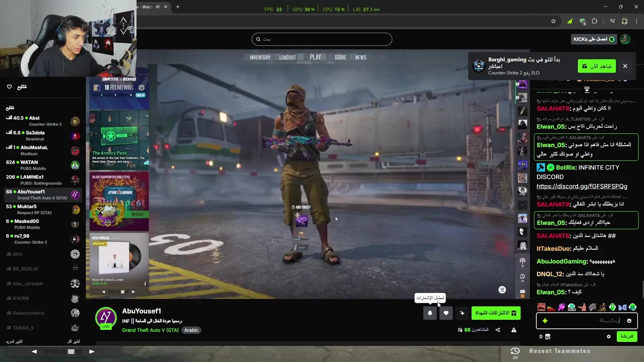Click the heart follow button under the stream

(x=446, y=313)
